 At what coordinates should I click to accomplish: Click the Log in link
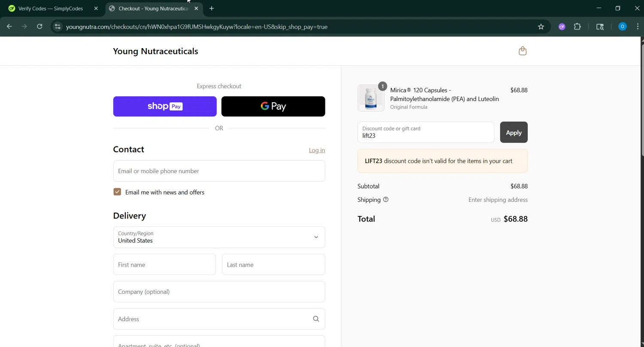pos(317,150)
